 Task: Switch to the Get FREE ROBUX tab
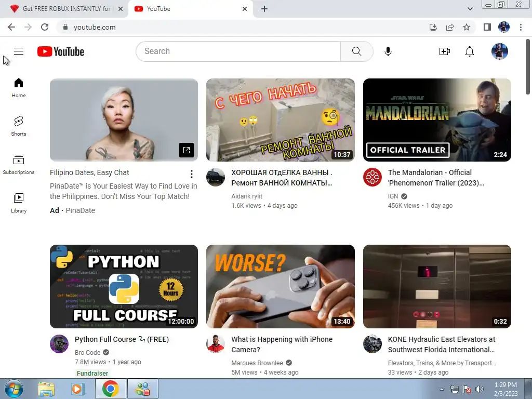click(64, 9)
